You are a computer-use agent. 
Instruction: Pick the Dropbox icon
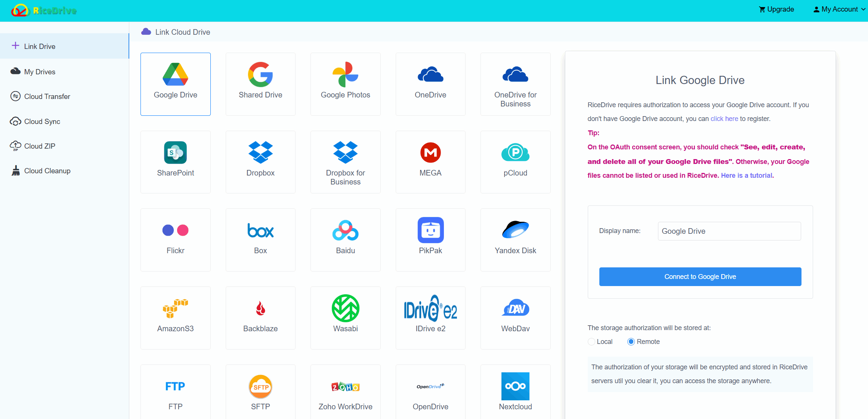pyautogui.click(x=260, y=152)
